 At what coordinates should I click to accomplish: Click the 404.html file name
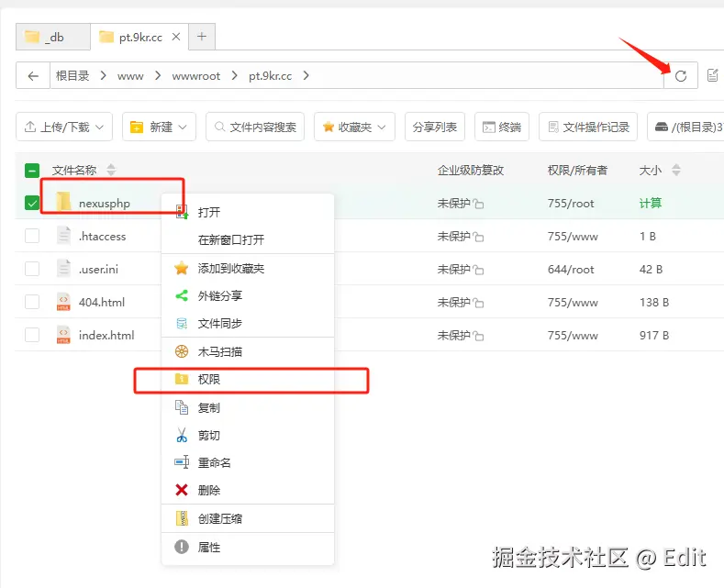102,303
